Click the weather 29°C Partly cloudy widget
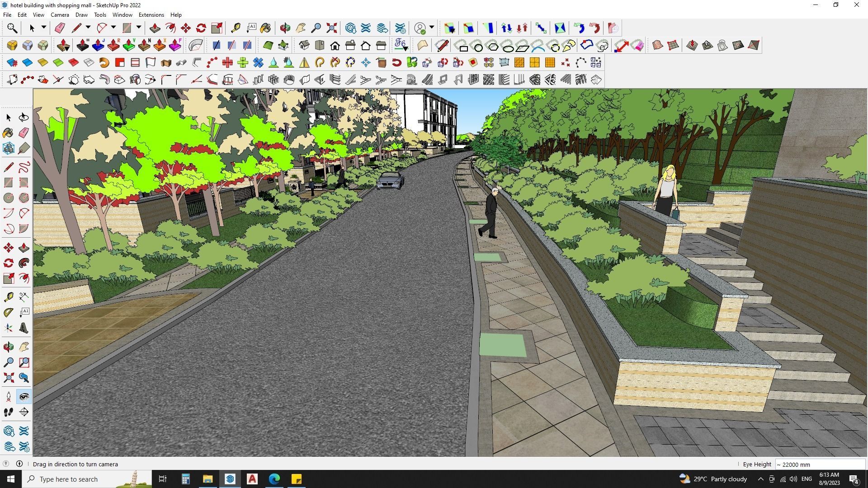 (713, 479)
